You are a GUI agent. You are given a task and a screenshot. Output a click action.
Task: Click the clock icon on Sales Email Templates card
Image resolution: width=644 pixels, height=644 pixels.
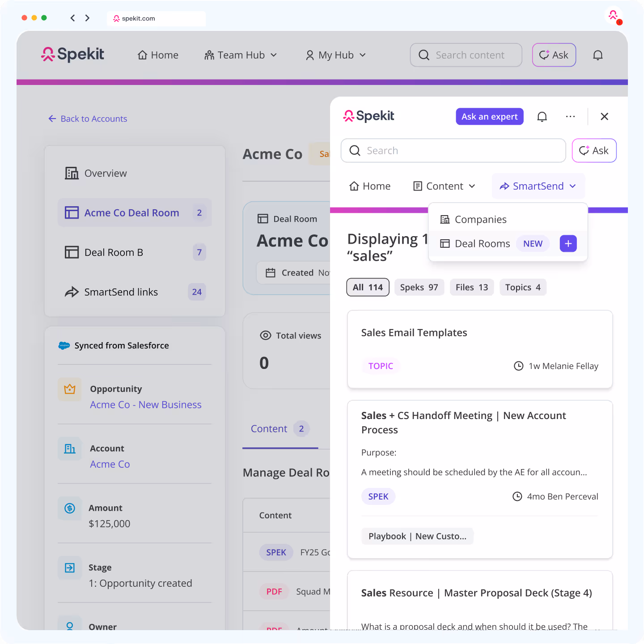518,366
